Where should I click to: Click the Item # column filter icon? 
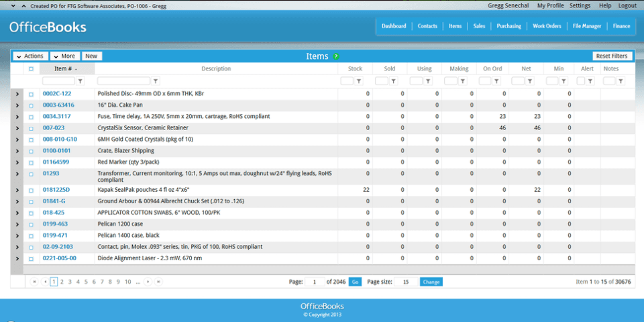tap(91, 81)
